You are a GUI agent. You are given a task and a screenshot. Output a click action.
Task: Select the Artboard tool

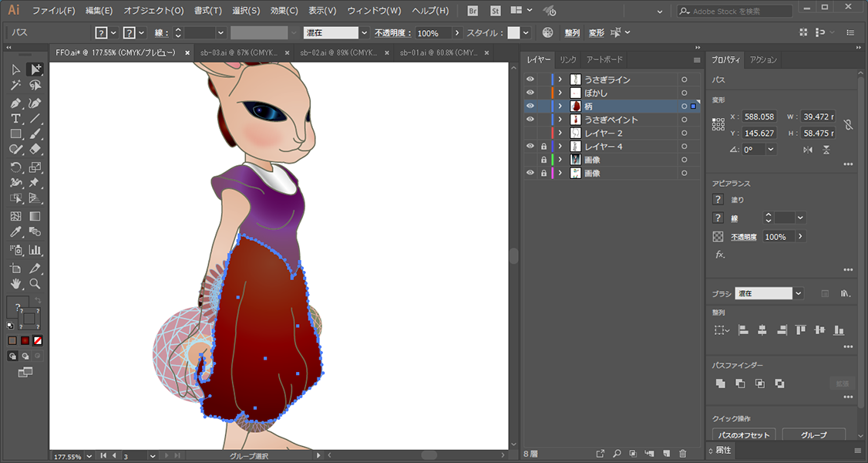pos(15,269)
